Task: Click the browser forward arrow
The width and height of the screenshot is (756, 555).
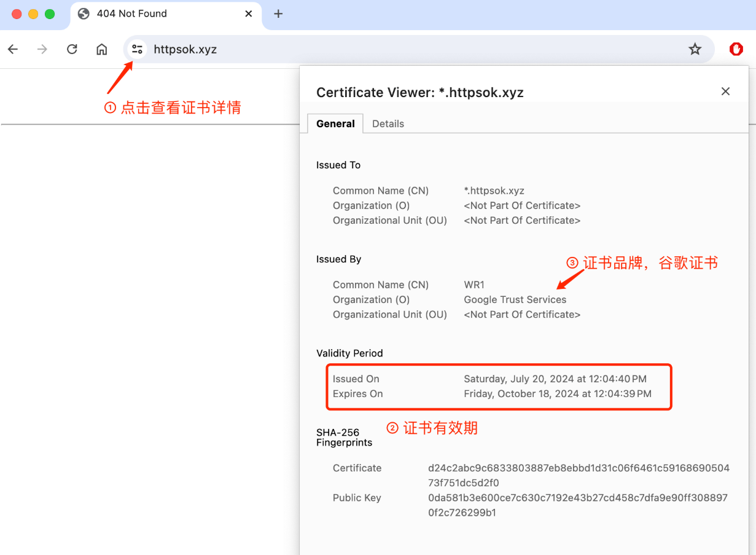Action: tap(42, 49)
